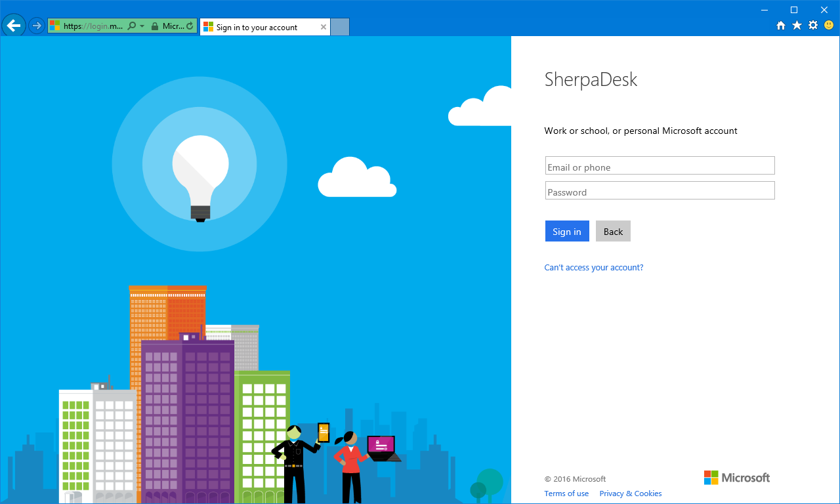Image resolution: width=840 pixels, height=504 pixels.
Task: View the Privacy & Cookies policy
Action: tap(630, 493)
